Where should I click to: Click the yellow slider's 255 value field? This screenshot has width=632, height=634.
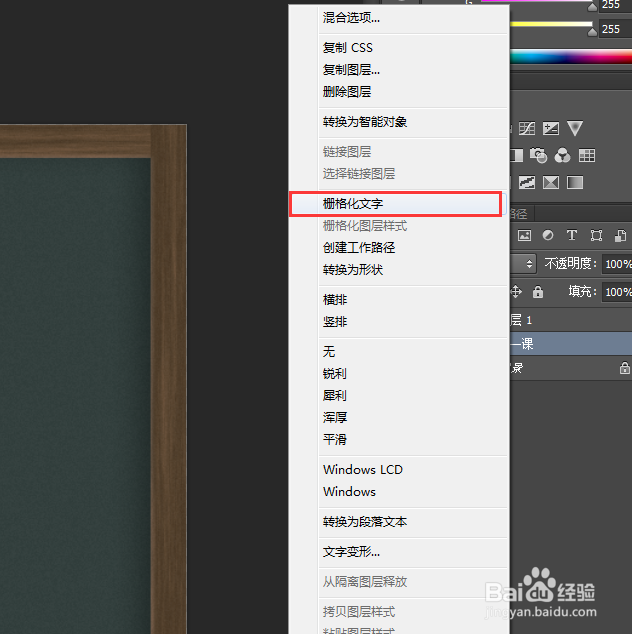pyautogui.click(x=615, y=29)
